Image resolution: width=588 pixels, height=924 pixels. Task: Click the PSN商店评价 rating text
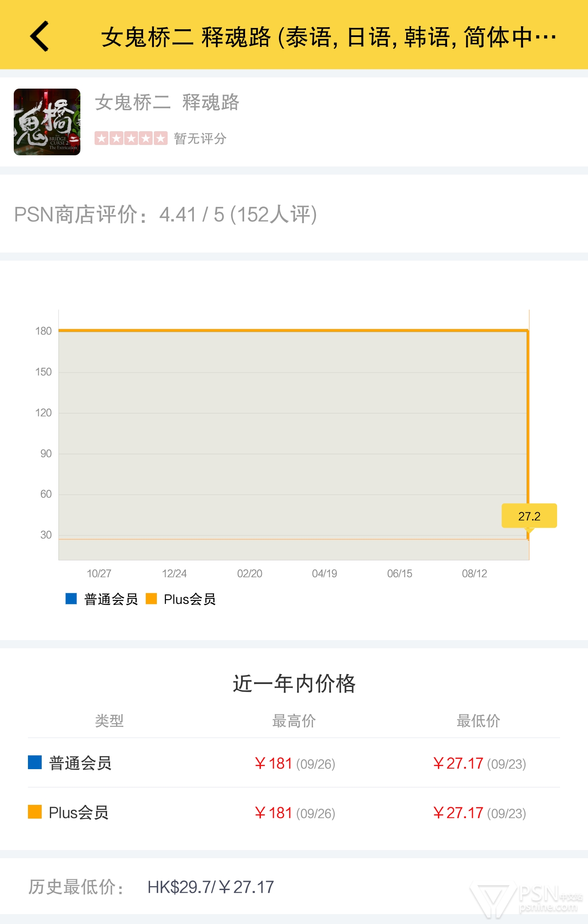click(x=165, y=214)
